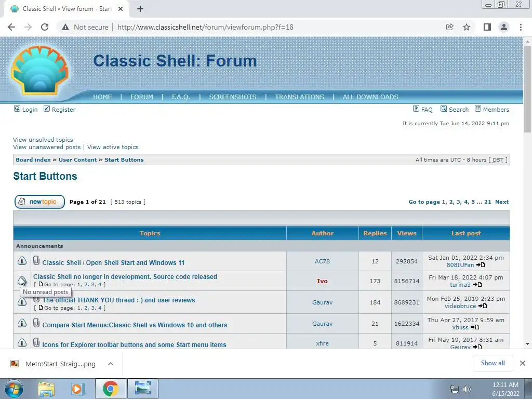Click the Chrome taskbar icon
532x399 pixels.
(111, 389)
